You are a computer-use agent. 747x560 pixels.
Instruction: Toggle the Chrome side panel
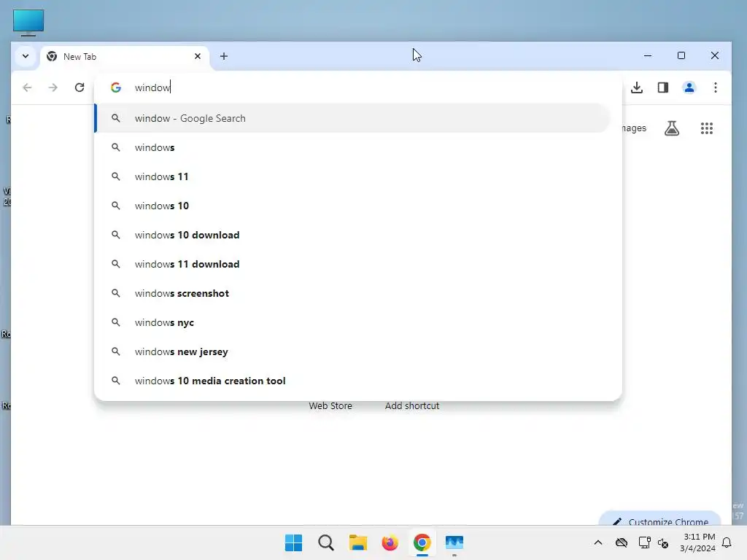662,87
